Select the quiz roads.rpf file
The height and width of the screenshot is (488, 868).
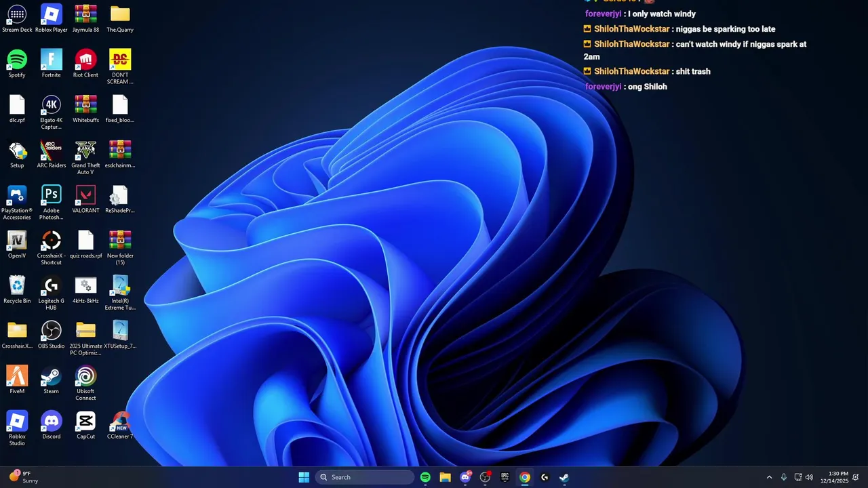(85, 245)
